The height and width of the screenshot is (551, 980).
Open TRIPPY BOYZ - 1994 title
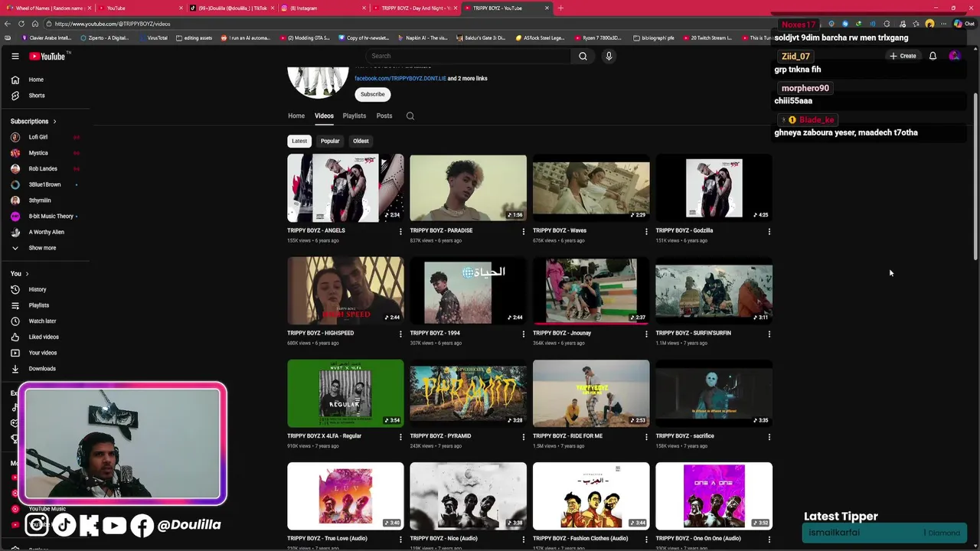pyautogui.click(x=435, y=334)
